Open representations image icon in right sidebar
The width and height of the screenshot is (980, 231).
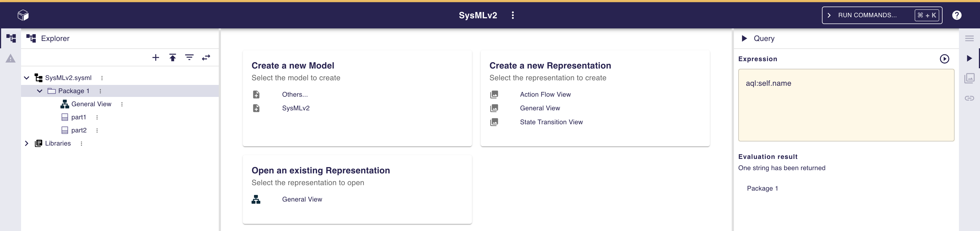click(x=969, y=78)
